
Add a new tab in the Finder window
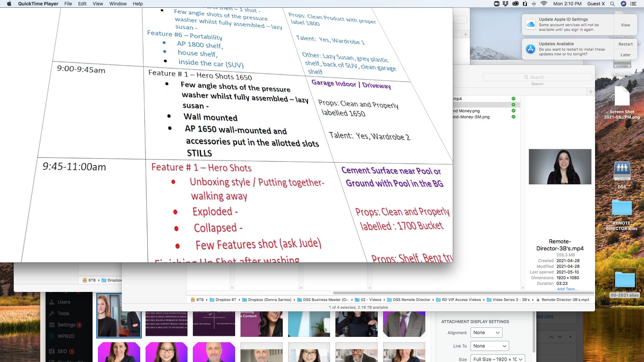pyautogui.click(x=591, y=92)
